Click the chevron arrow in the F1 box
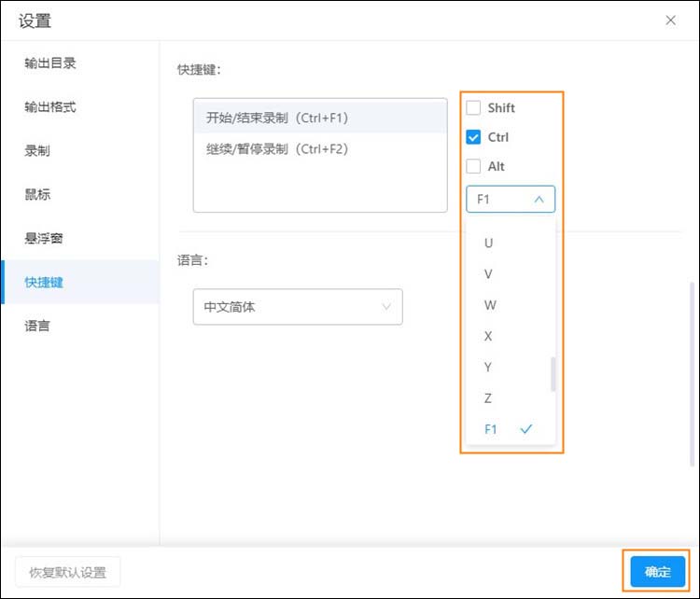This screenshot has width=700, height=599. 539,199
